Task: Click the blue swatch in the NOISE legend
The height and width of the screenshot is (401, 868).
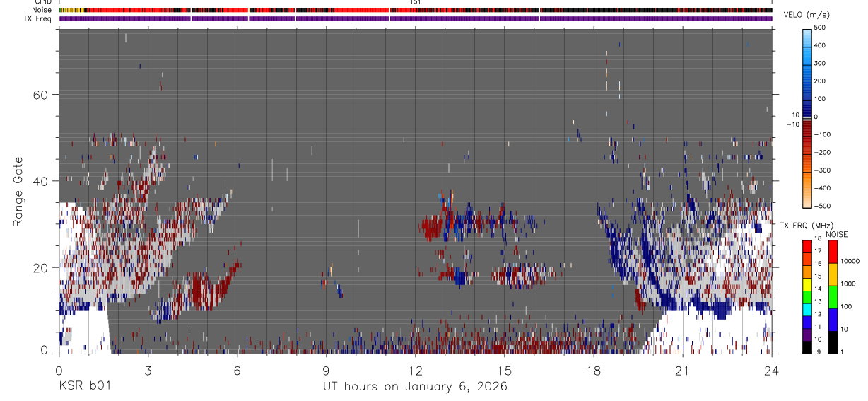Action: tap(833, 320)
